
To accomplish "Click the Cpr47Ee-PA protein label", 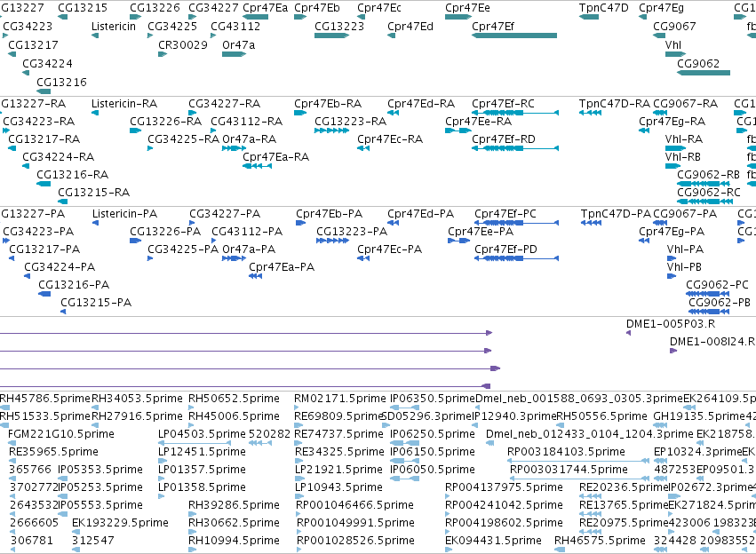I will pos(481,232).
